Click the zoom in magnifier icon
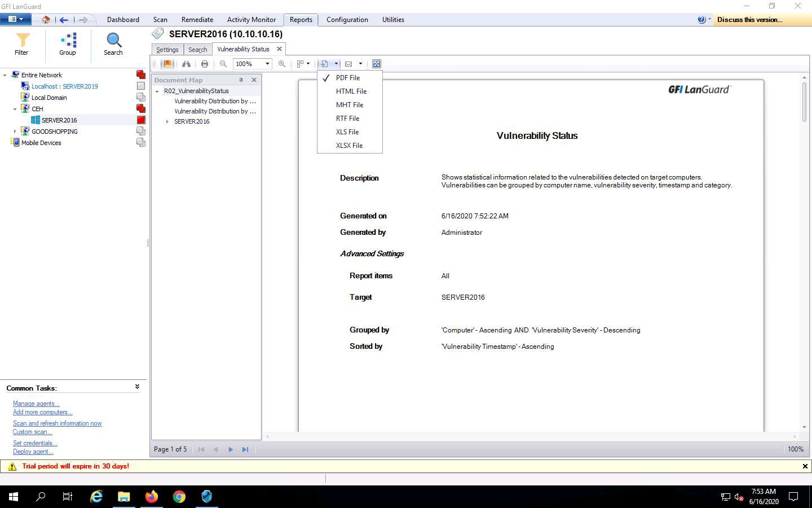This screenshot has height=508, width=812. (282, 64)
